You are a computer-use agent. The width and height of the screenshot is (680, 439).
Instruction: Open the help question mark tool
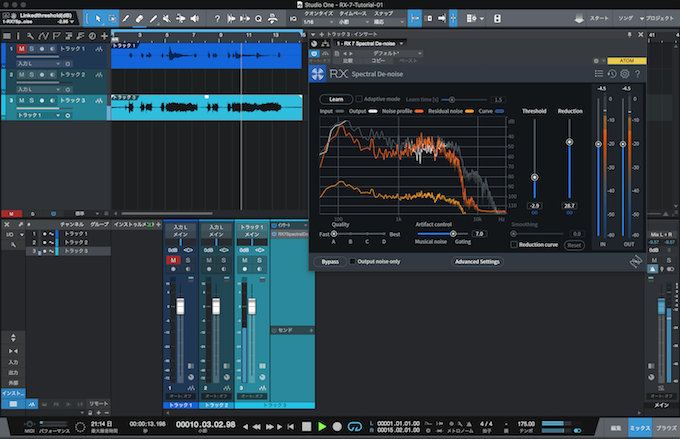[x=217, y=19]
